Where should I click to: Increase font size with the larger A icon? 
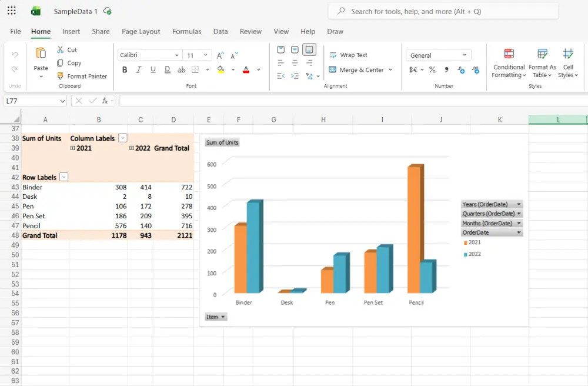[x=220, y=55]
